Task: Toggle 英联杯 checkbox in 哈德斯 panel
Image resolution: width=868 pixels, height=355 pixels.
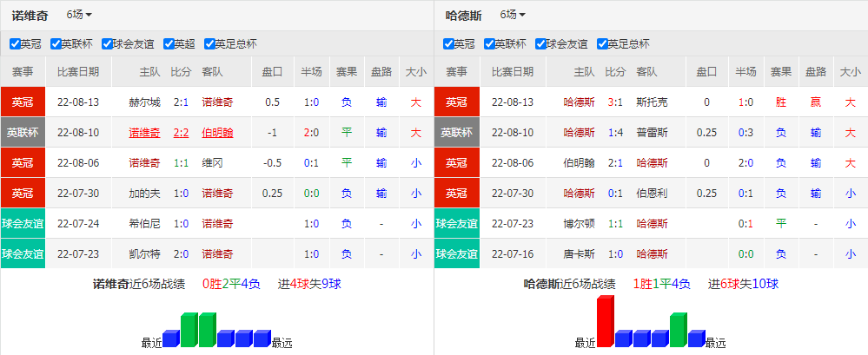Action: (489, 43)
